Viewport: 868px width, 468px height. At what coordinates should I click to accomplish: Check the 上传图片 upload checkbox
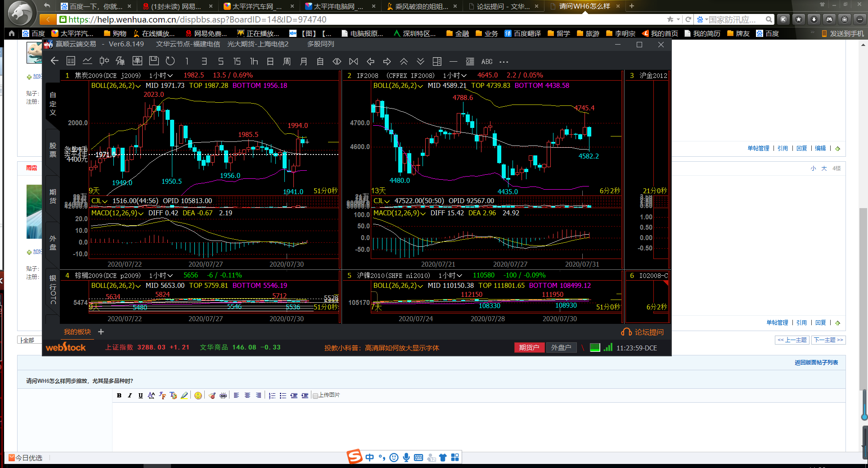(x=315, y=395)
